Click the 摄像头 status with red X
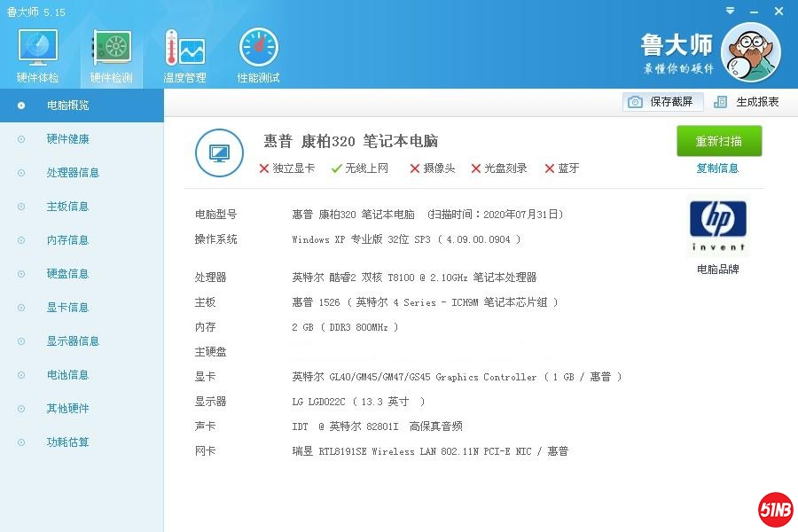 (x=433, y=168)
